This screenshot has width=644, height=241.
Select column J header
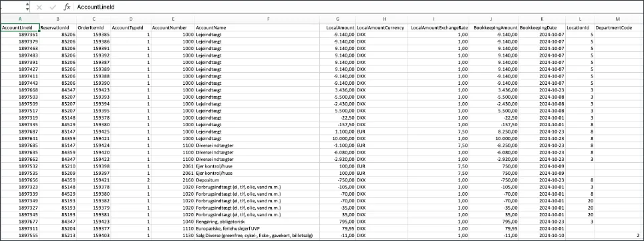point(494,19)
